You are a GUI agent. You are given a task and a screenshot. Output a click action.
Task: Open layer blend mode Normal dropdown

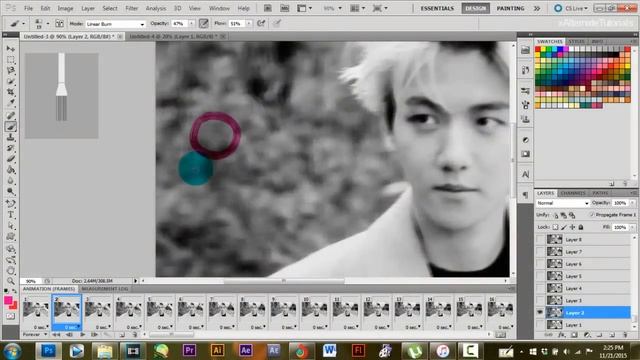coord(562,203)
